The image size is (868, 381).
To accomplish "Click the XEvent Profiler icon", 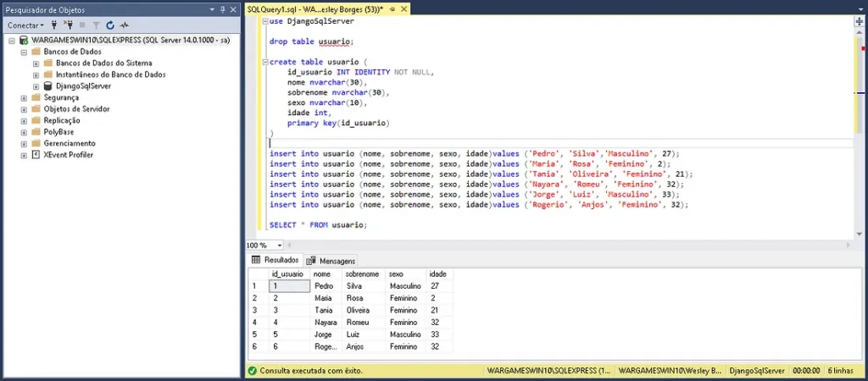I will [x=36, y=155].
